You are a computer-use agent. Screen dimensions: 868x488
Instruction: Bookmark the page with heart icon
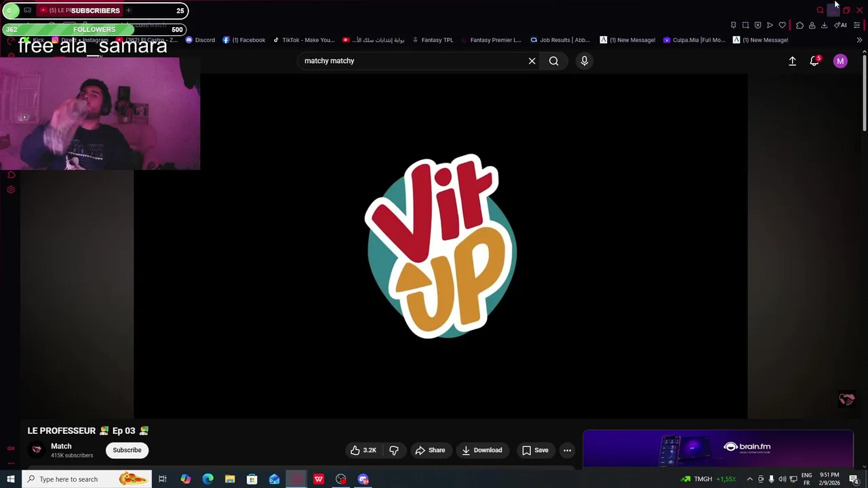[782, 25]
